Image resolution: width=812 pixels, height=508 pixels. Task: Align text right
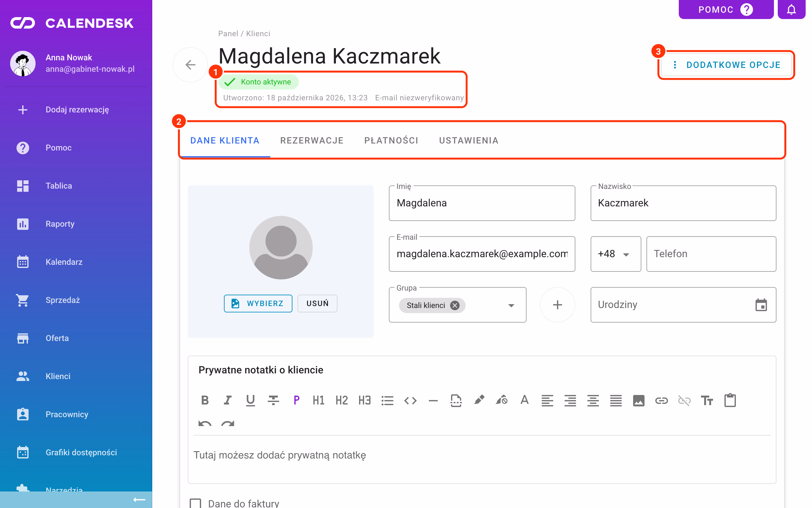[570, 400]
